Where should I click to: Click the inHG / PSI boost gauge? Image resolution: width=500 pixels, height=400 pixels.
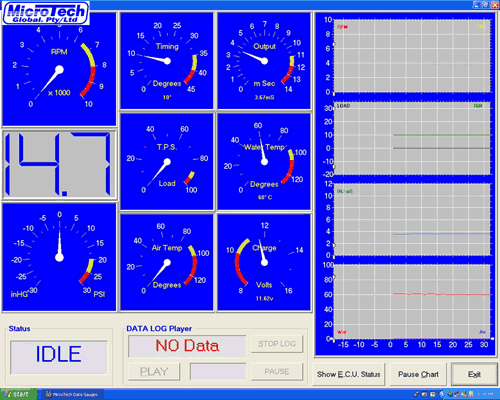pyautogui.click(x=59, y=257)
